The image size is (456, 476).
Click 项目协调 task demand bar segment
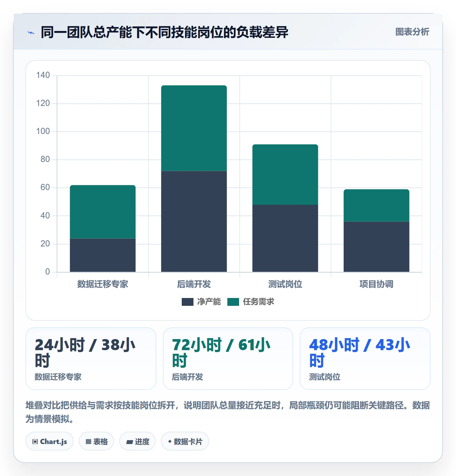(x=376, y=205)
